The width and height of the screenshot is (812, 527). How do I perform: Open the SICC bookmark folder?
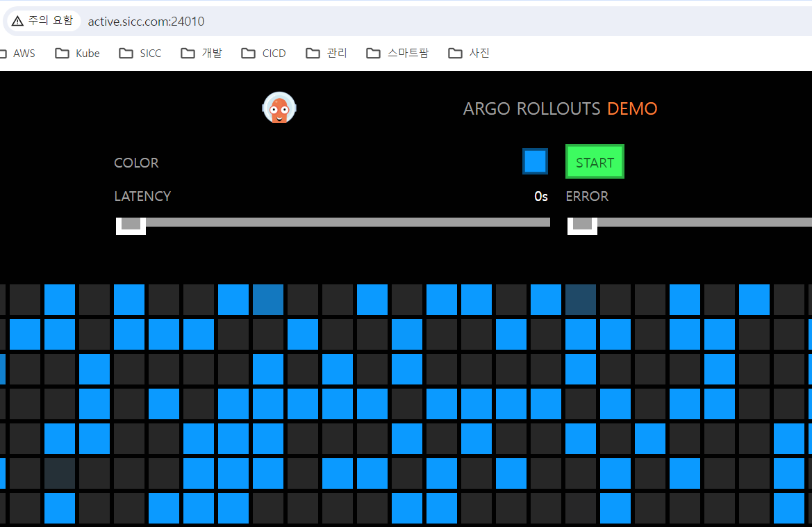pos(140,54)
